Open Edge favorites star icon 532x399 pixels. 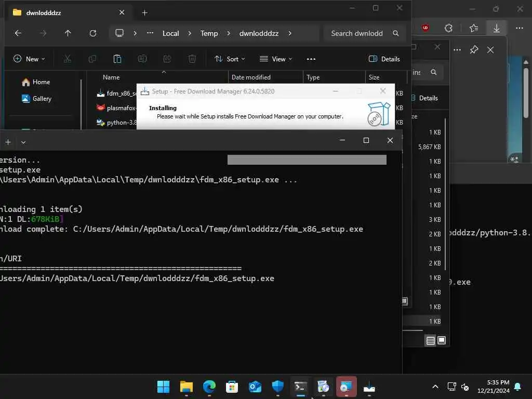[x=474, y=28]
